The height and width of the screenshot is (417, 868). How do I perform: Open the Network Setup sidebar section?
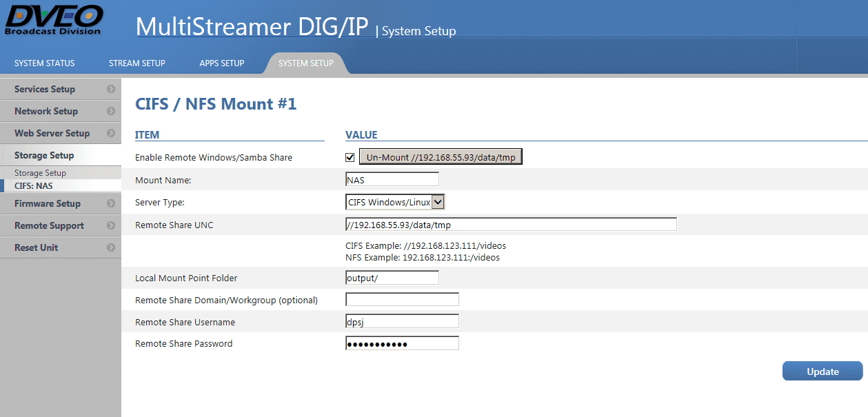(x=61, y=111)
